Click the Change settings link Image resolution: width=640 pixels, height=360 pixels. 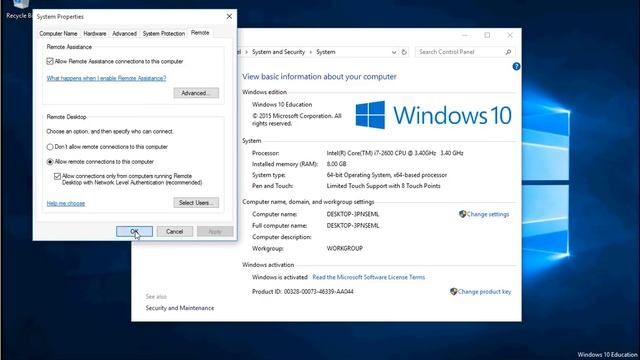pos(488,214)
